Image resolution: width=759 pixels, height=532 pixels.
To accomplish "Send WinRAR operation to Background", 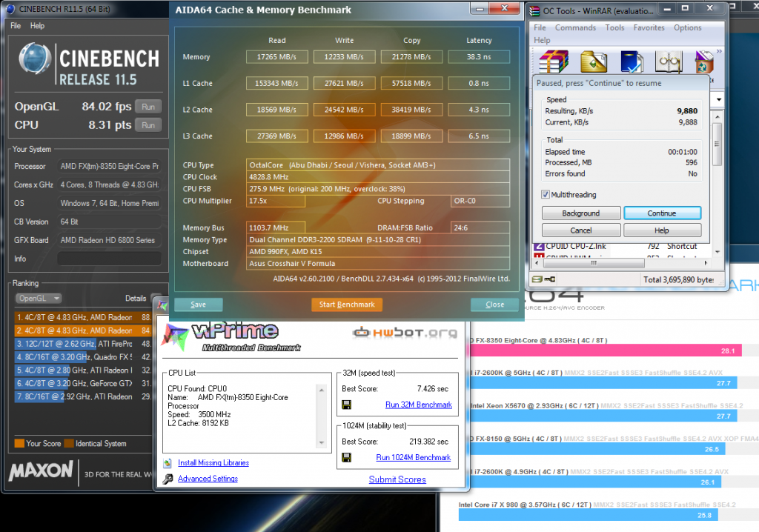I will coord(581,213).
